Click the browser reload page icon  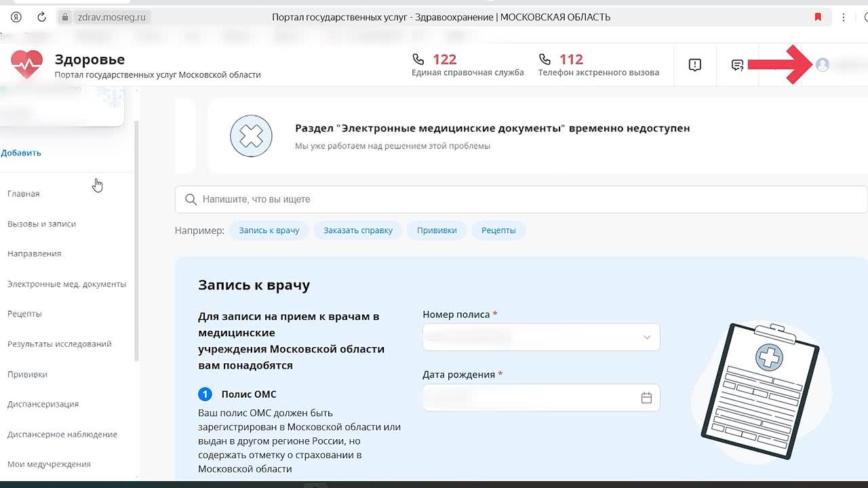pos(41,17)
